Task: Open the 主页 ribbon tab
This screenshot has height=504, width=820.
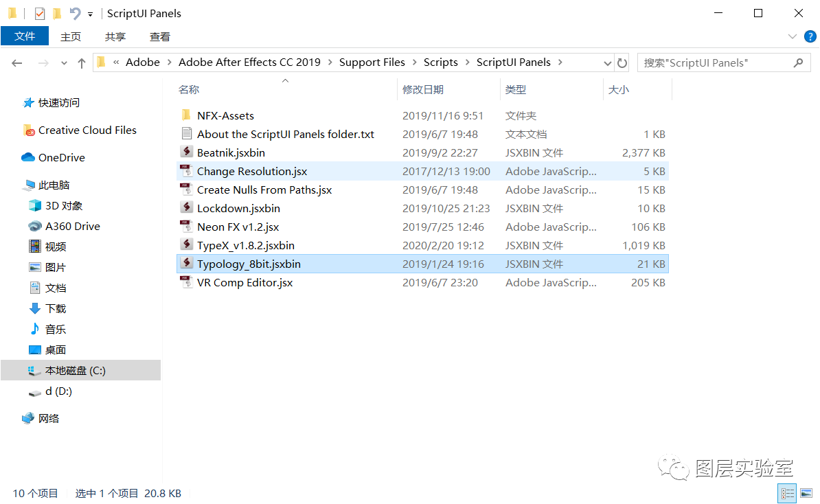Action: [71, 36]
